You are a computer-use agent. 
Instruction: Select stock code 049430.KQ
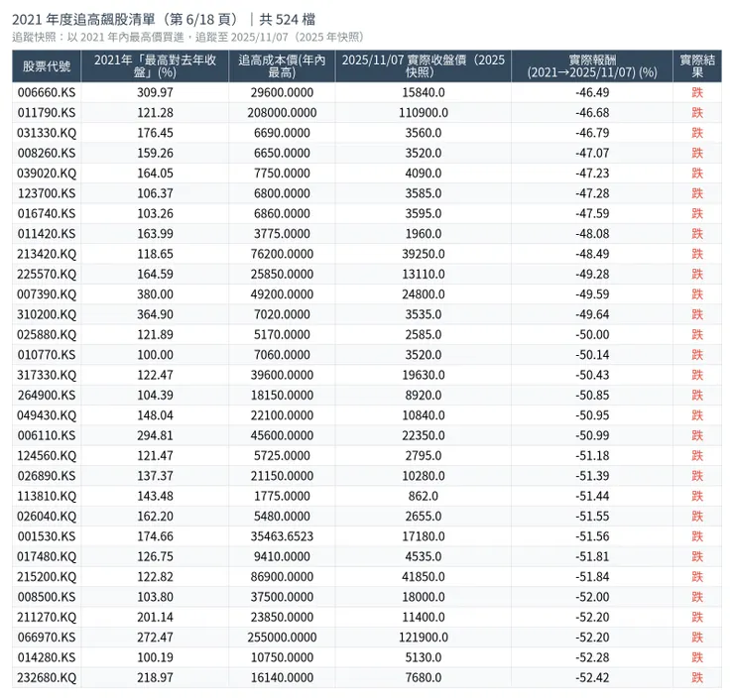tap(47, 415)
